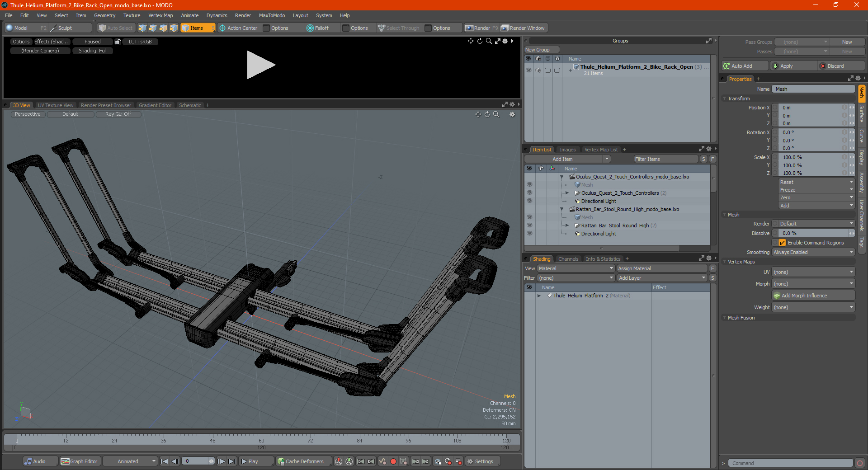Activate the Items selection mode
The height and width of the screenshot is (470, 868).
pos(198,28)
